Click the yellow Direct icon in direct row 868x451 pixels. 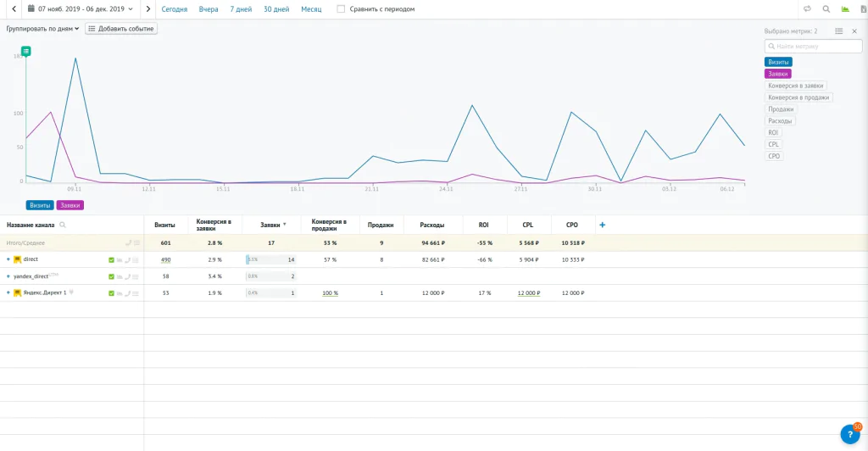[x=17, y=259]
